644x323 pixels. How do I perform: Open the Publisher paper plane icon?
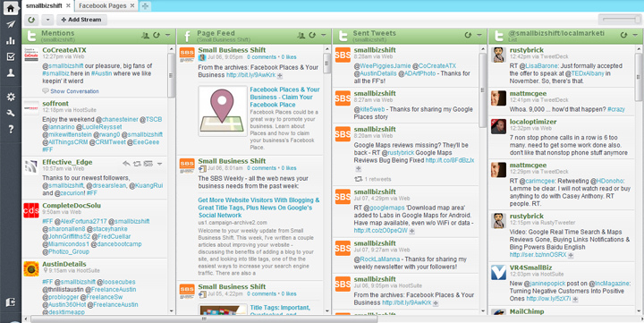[x=11, y=24]
